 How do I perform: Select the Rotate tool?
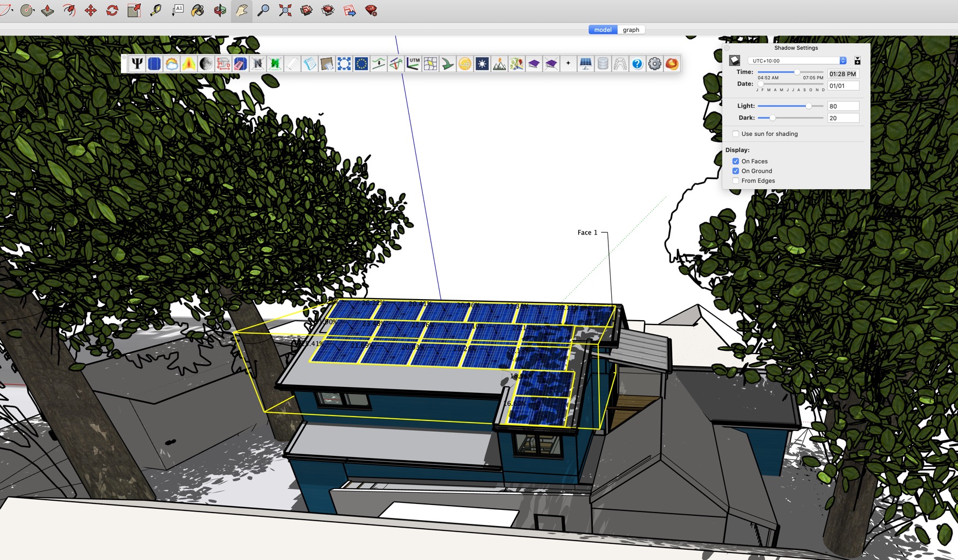click(112, 10)
